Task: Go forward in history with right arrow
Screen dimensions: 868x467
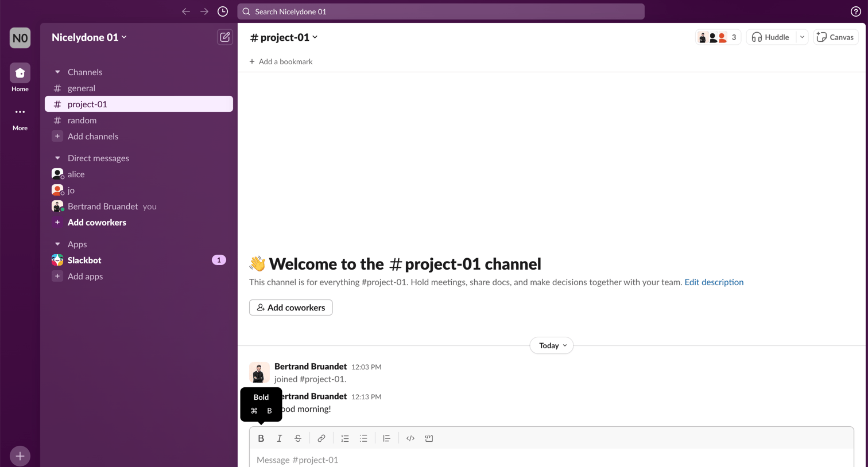Action: tap(204, 11)
